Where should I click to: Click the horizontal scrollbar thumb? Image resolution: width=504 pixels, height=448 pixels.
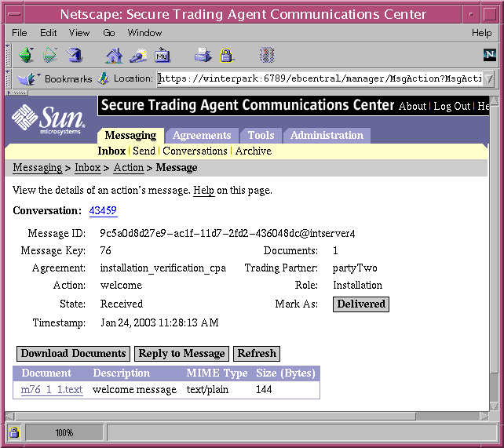tap(216, 416)
